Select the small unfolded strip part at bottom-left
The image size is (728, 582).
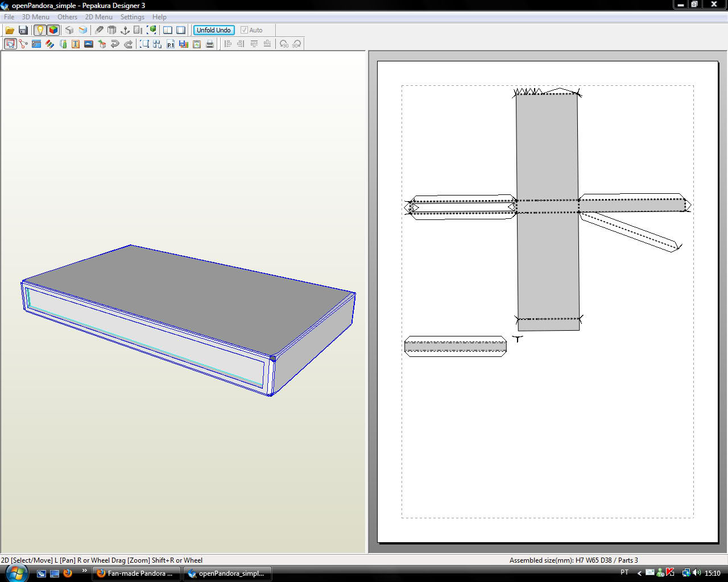pos(455,346)
